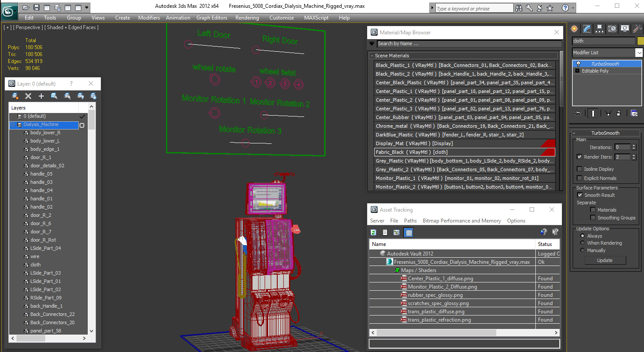Image resolution: width=644 pixels, height=352 pixels.
Task: Click the binoculars search icon in title bar
Action: click(x=519, y=8)
